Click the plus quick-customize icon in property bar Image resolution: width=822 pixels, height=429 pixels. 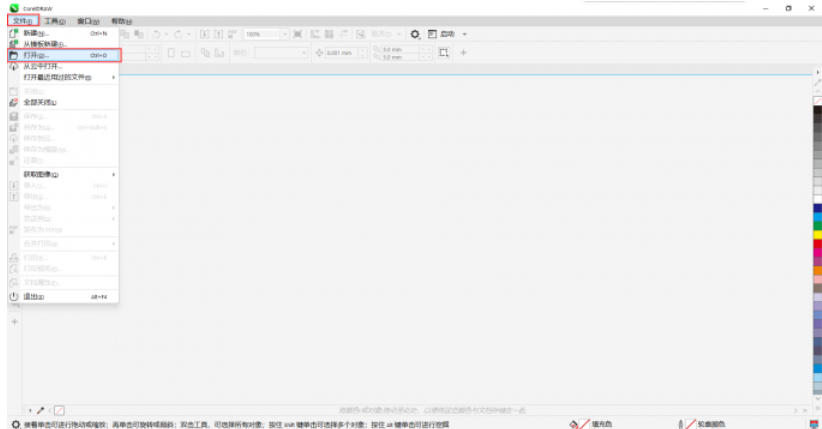tap(463, 52)
